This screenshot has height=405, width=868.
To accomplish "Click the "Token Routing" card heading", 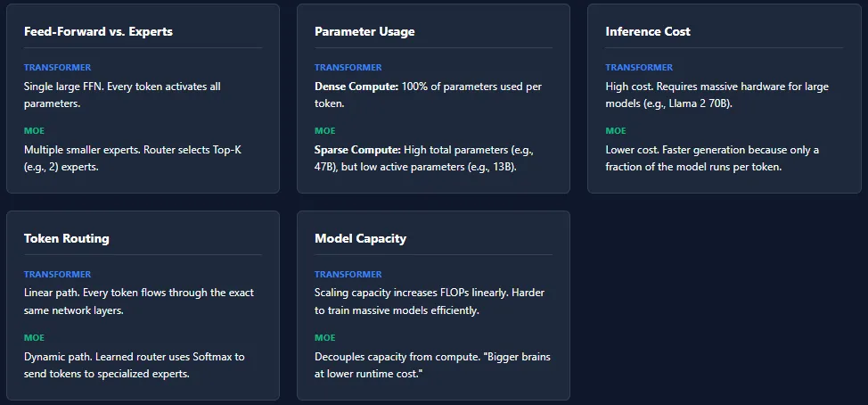I will pyautogui.click(x=67, y=238).
